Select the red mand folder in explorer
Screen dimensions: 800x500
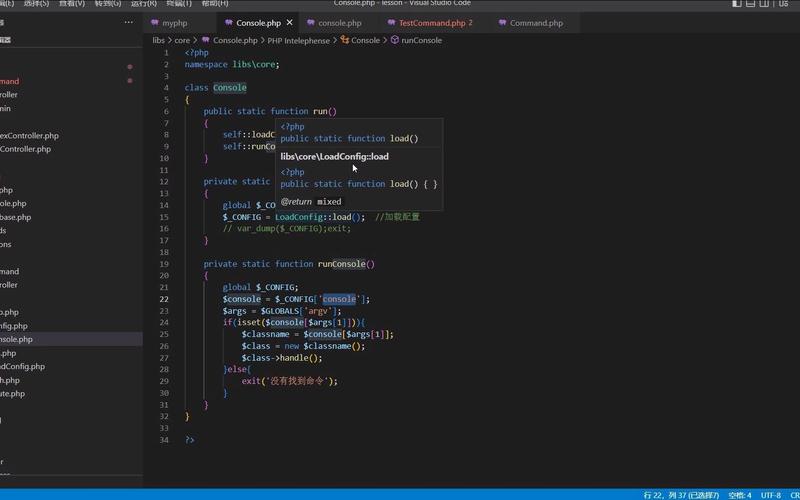(10, 81)
